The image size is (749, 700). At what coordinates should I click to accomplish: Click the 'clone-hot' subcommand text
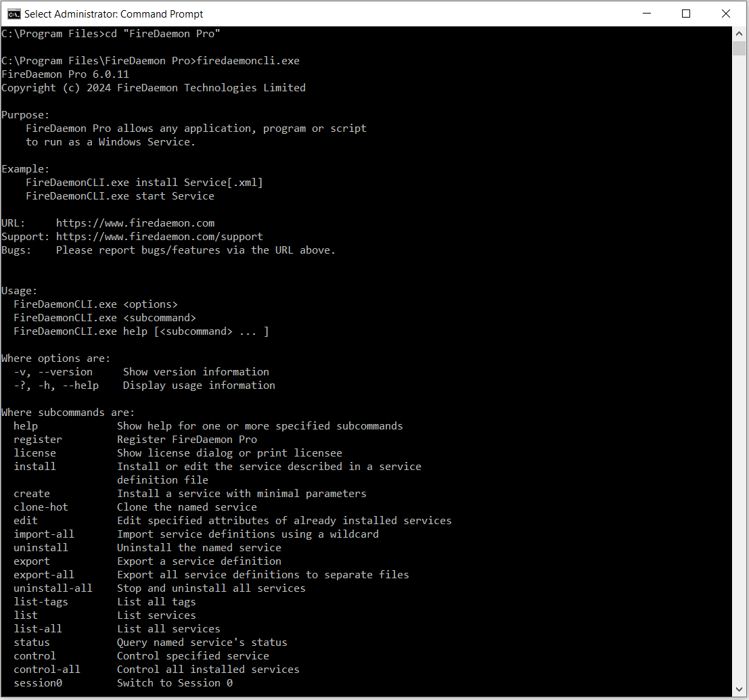[x=41, y=507]
